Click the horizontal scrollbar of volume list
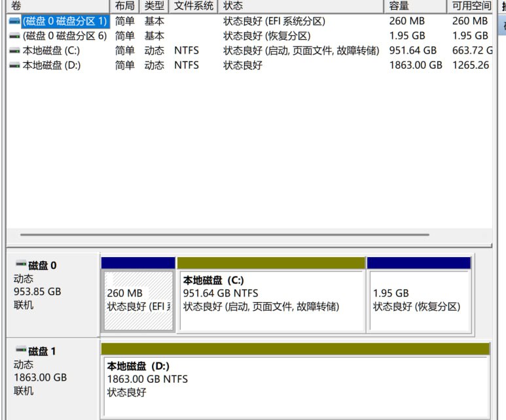The width and height of the screenshot is (506, 420). (225, 235)
